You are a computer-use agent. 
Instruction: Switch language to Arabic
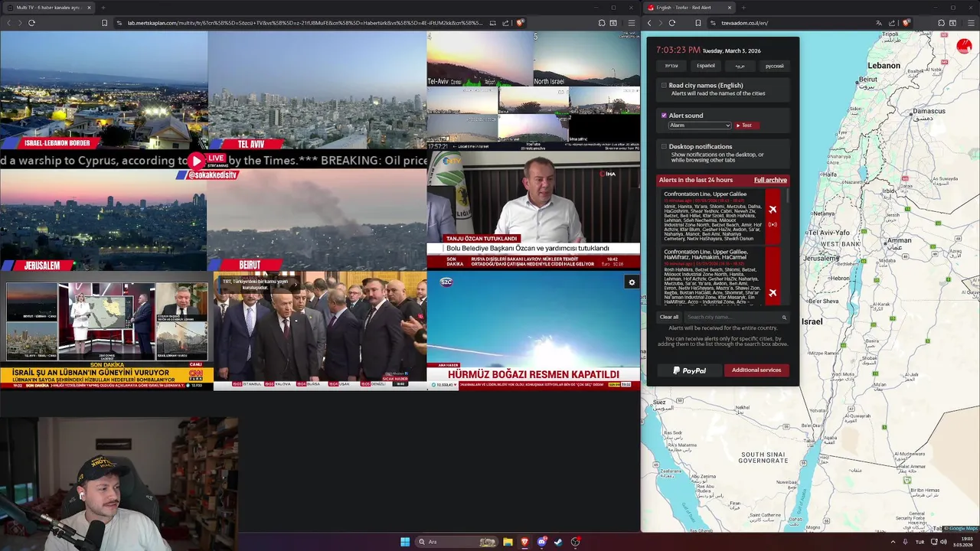(740, 66)
